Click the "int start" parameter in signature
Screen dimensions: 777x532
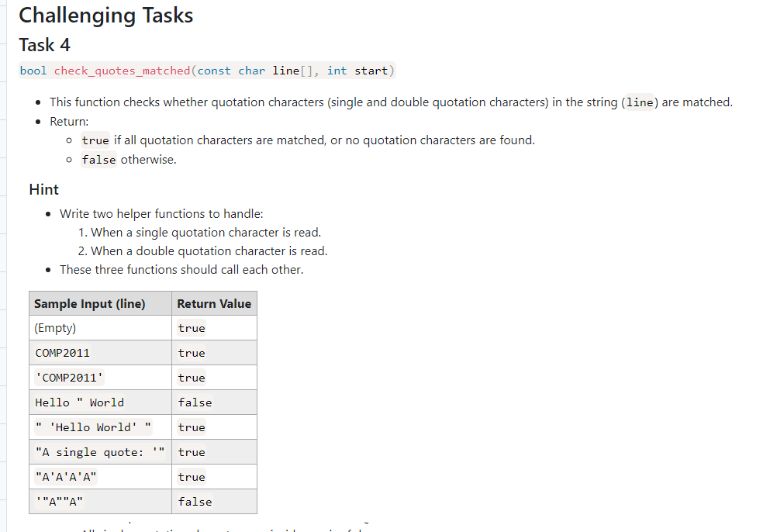357,71
